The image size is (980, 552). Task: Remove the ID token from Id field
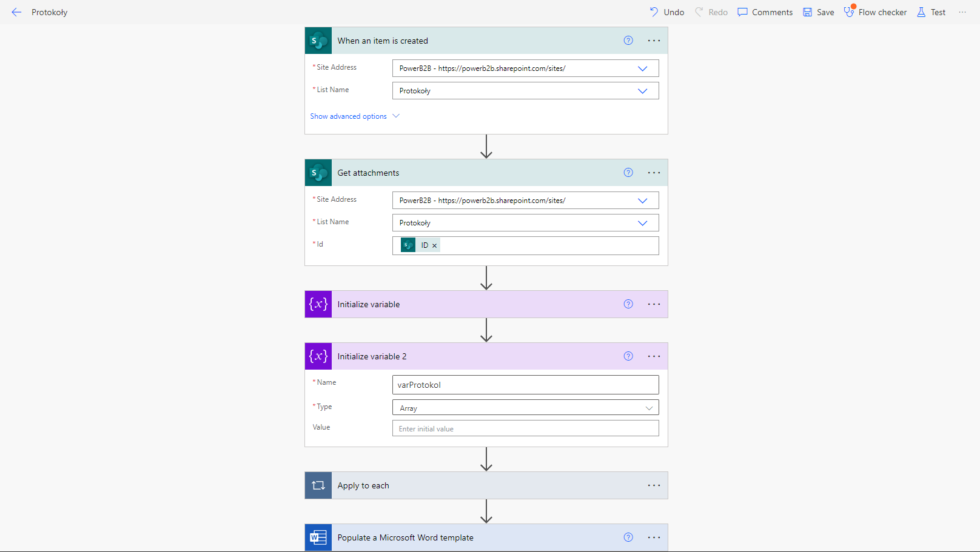tap(434, 246)
